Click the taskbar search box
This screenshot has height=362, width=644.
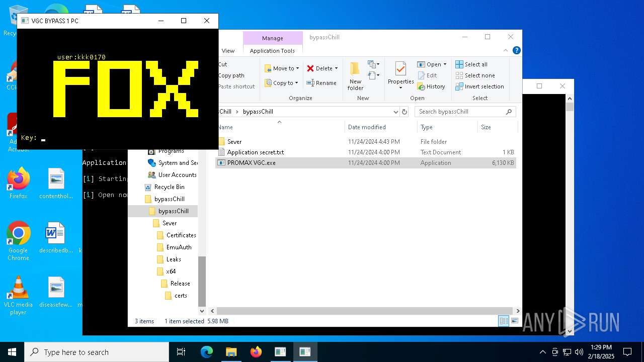(x=97, y=352)
